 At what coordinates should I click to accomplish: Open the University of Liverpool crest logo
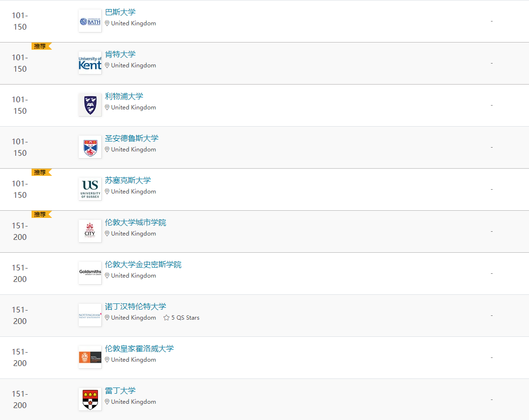click(90, 105)
